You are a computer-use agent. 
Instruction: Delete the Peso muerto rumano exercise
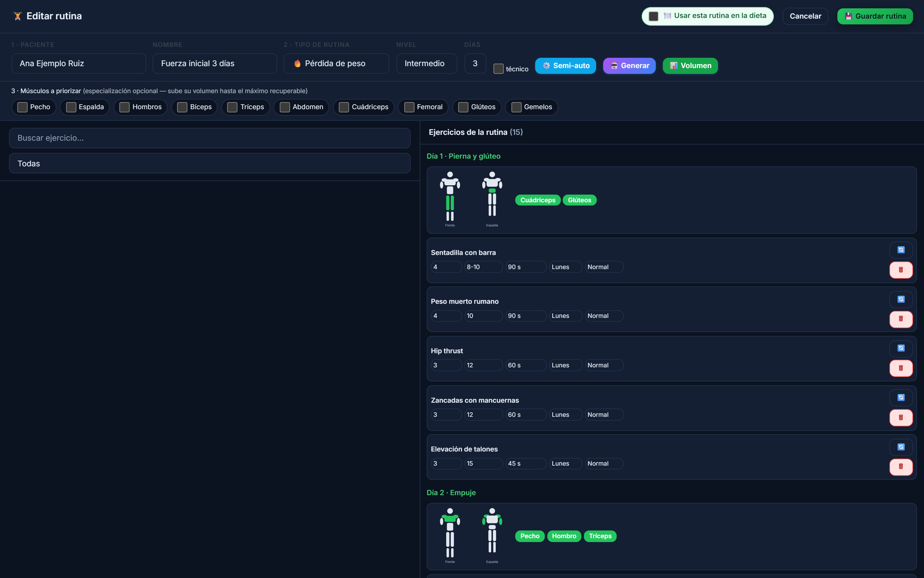[901, 319]
